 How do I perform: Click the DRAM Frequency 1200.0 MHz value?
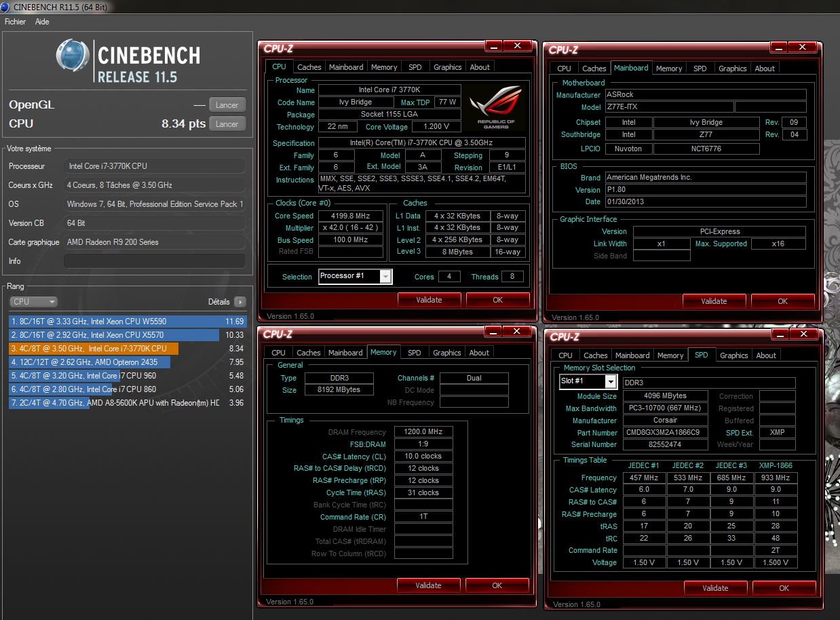point(423,432)
